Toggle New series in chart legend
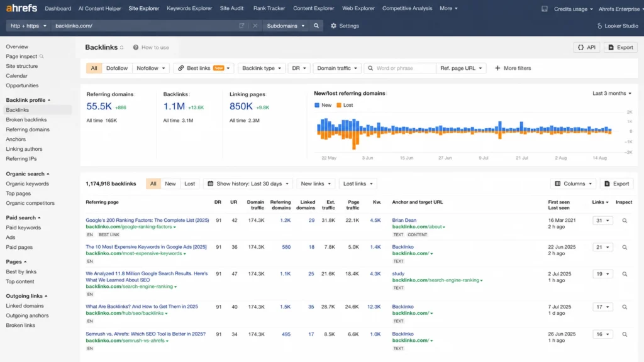Screen dimensions: 644x362 323,105
